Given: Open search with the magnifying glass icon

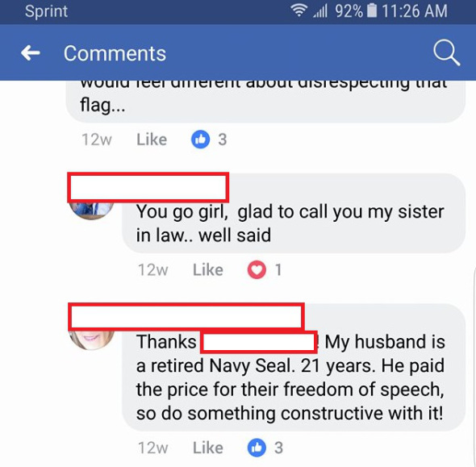Looking at the screenshot, I should tap(446, 52).
